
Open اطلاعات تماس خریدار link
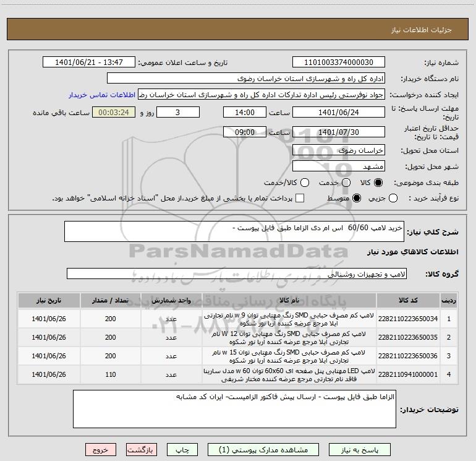(x=102, y=95)
